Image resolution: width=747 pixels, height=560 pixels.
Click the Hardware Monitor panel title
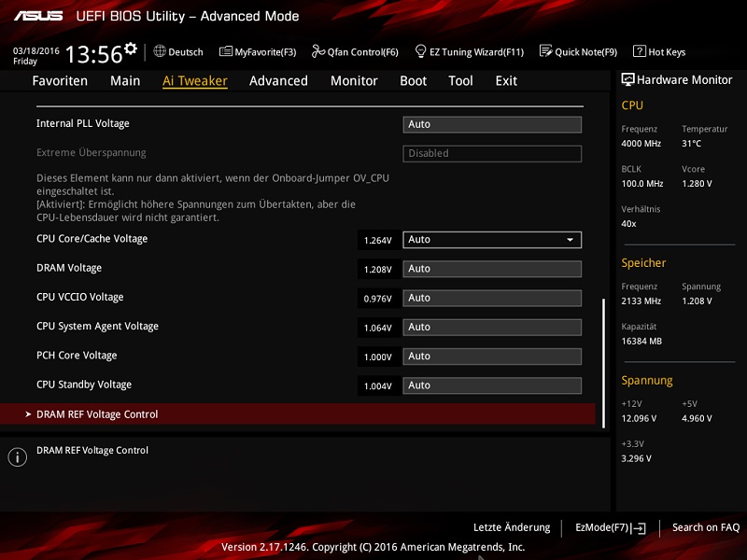pos(684,80)
